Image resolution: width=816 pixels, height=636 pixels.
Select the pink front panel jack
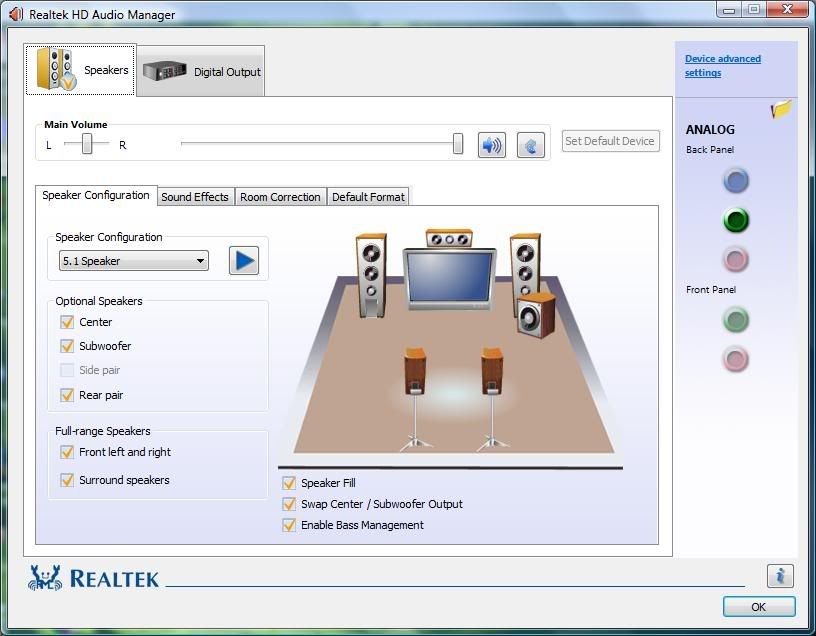coord(735,359)
